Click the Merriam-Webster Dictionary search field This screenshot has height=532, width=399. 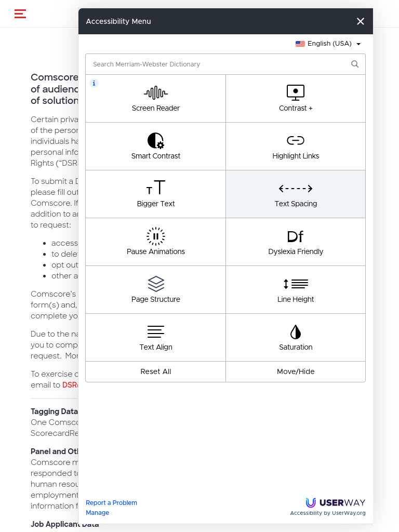point(225,64)
